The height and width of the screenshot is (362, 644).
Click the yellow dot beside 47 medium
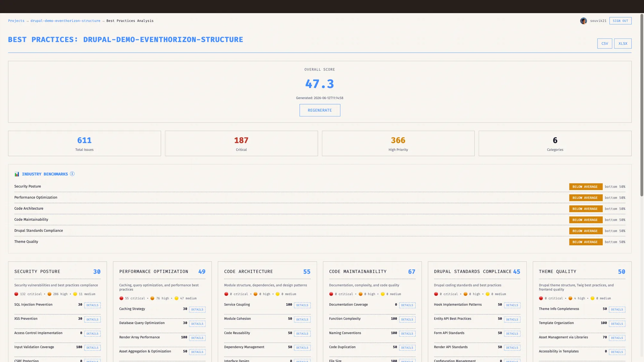point(176,298)
